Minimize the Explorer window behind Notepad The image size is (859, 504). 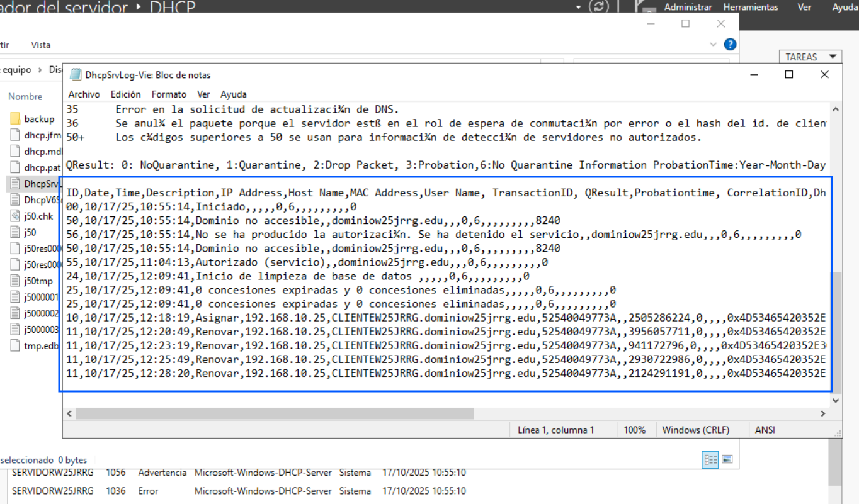click(x=651, y=24)
